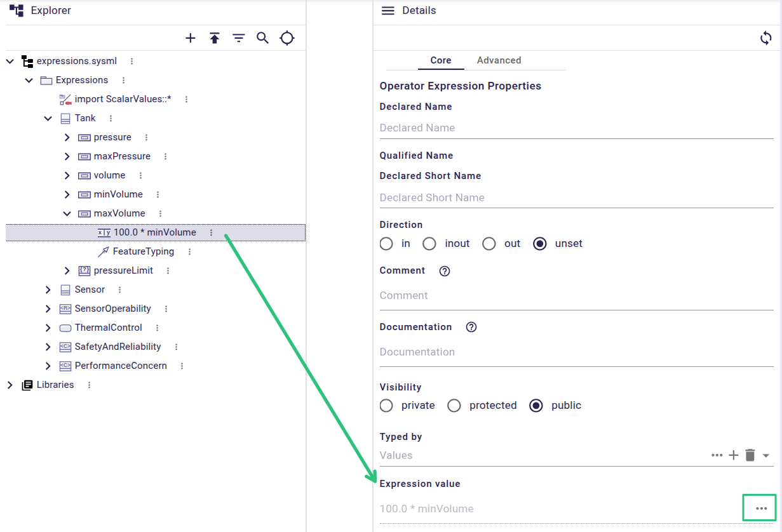Open more options for Libraries
This screenshot has width=782, height=532.
point(89,385)
